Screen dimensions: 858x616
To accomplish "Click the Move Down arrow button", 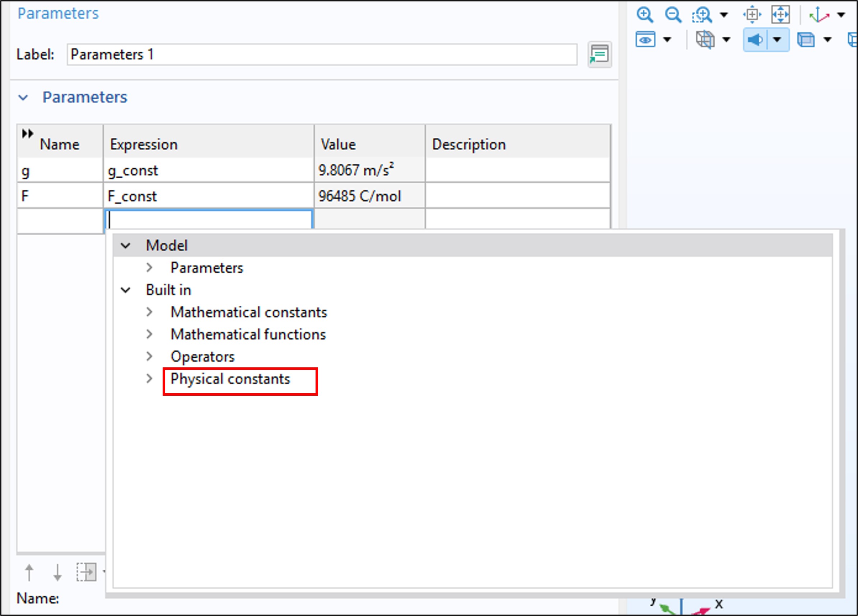I will click(x=57, y=572).
